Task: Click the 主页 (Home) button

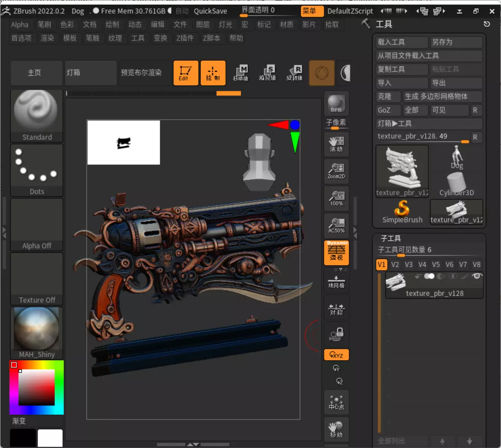Action: coord(36,73)
